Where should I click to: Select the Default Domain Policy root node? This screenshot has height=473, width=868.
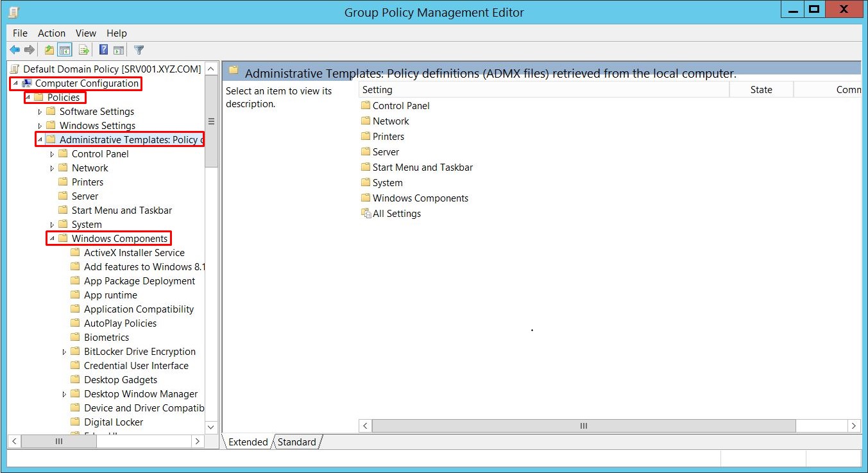(112, 69)
